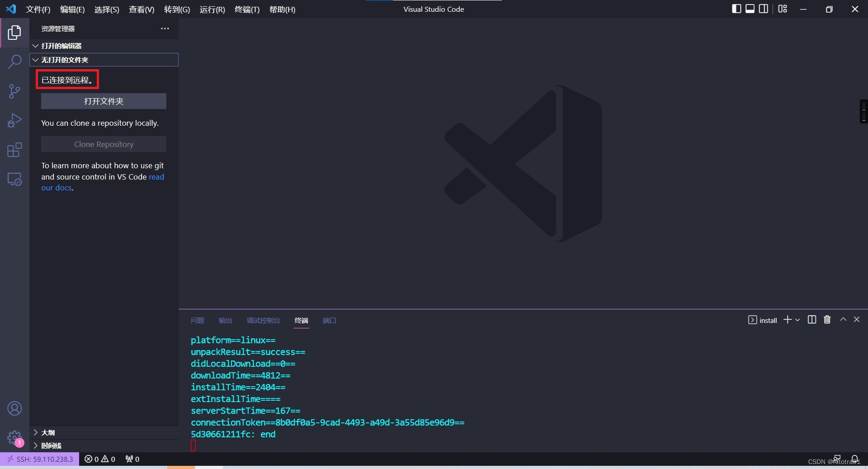
Task: Toggle secondary side bar layout button
Action: click(x=764, y=9)
